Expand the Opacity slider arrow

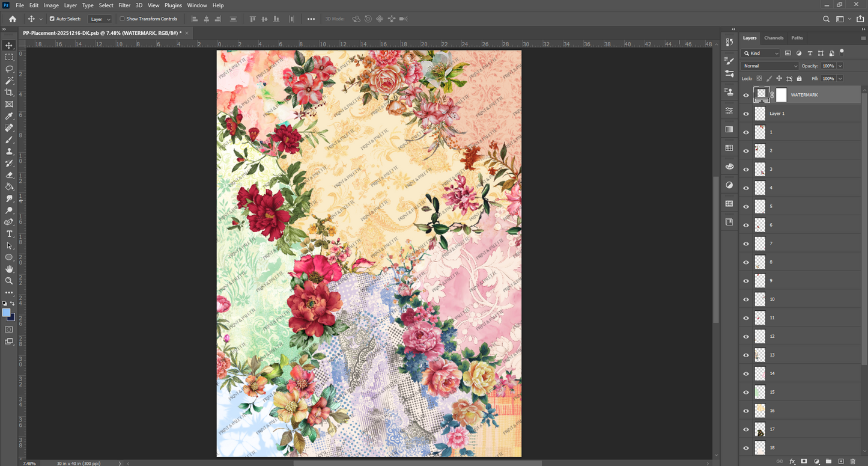(840, 66)
